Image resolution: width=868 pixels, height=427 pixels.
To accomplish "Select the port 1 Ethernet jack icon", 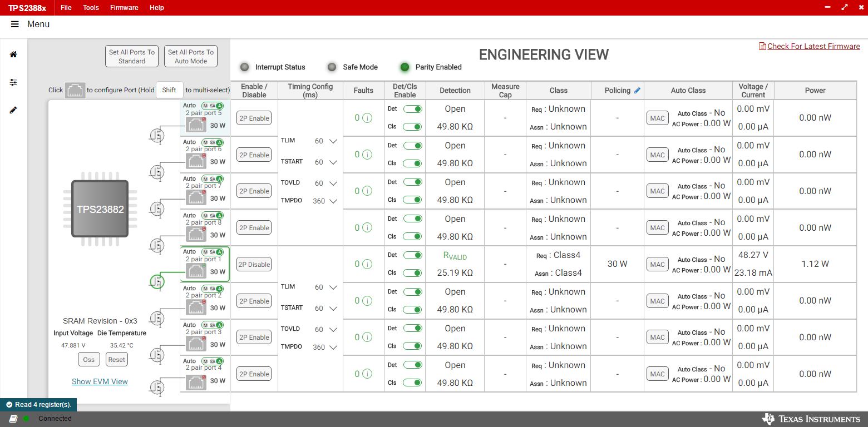I will point(196,271).
